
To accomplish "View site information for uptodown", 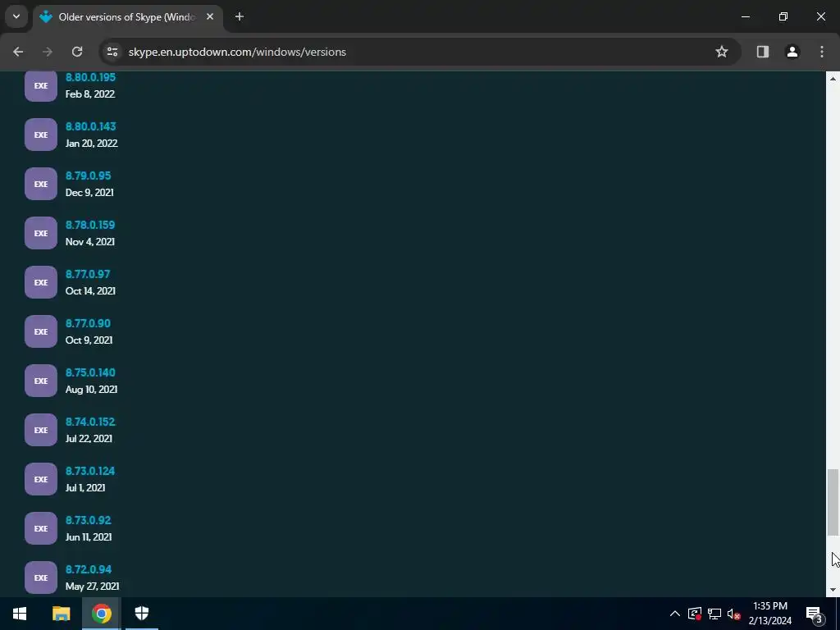I will 112,52.
